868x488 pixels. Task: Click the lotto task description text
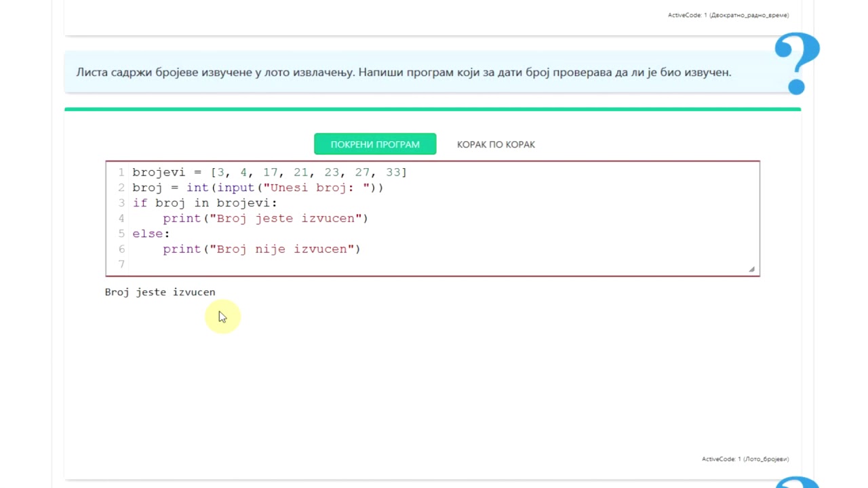pos(403,72)
